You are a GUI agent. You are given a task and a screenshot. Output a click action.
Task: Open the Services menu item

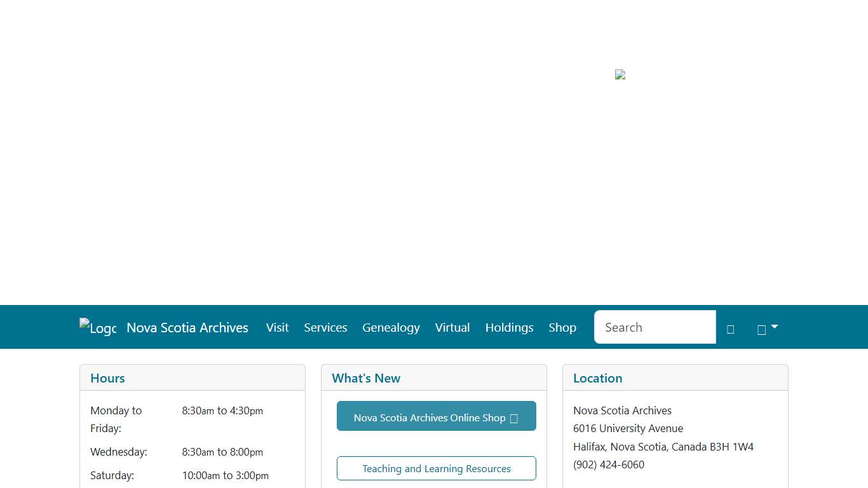(325, 327)
